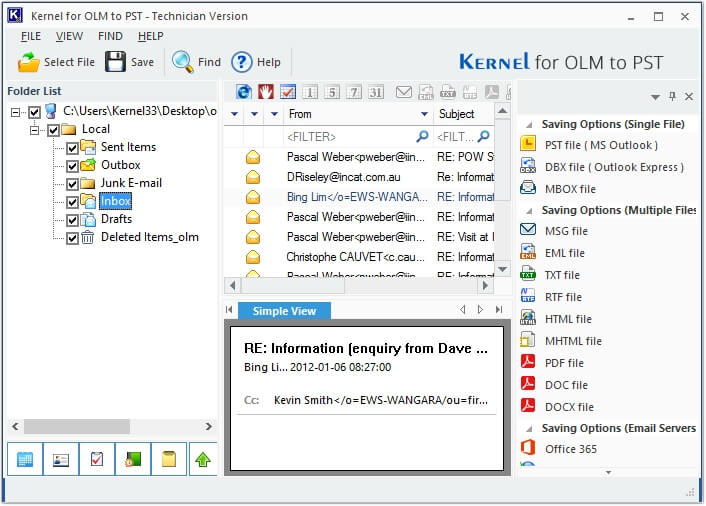This screenshot has width=706, height=506.
Task: Choose MBOX file saving option
Action: coord(570,189)
